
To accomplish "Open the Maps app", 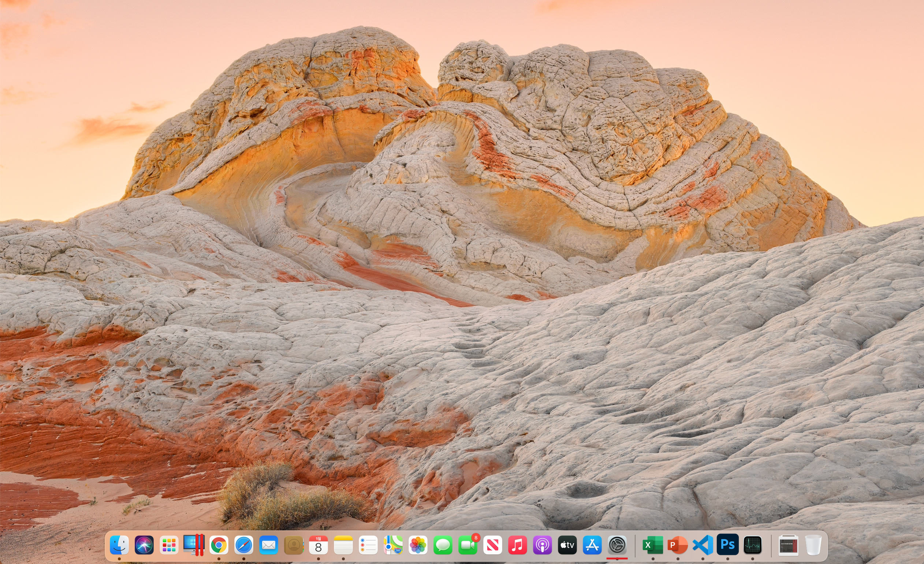I will pyautogui.click(x=393, y=545).
